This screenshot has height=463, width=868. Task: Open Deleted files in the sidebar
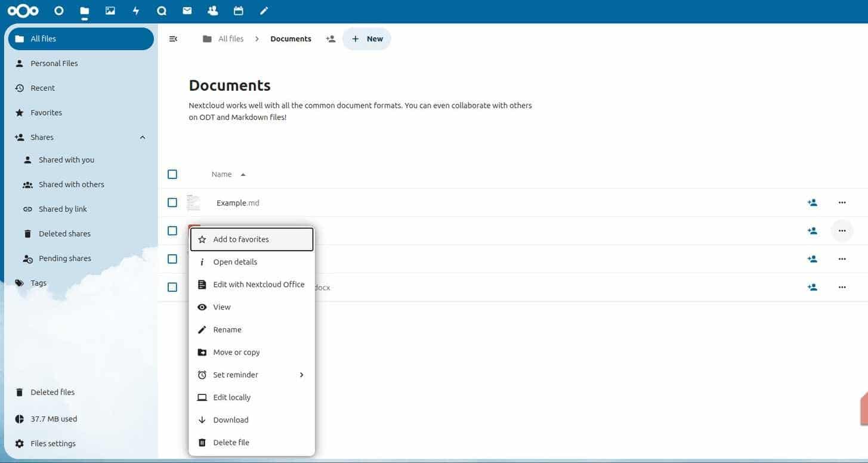click(x=81, y=393)
